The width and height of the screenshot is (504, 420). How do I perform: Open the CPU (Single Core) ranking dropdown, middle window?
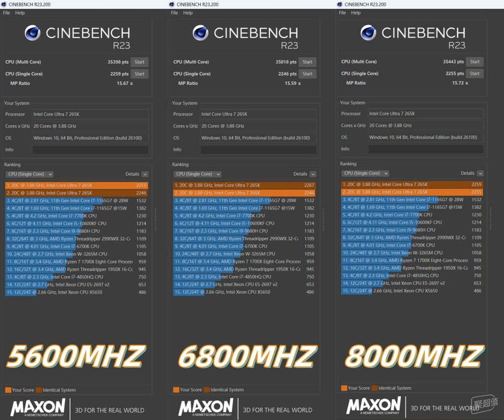(x=197, y=174)
